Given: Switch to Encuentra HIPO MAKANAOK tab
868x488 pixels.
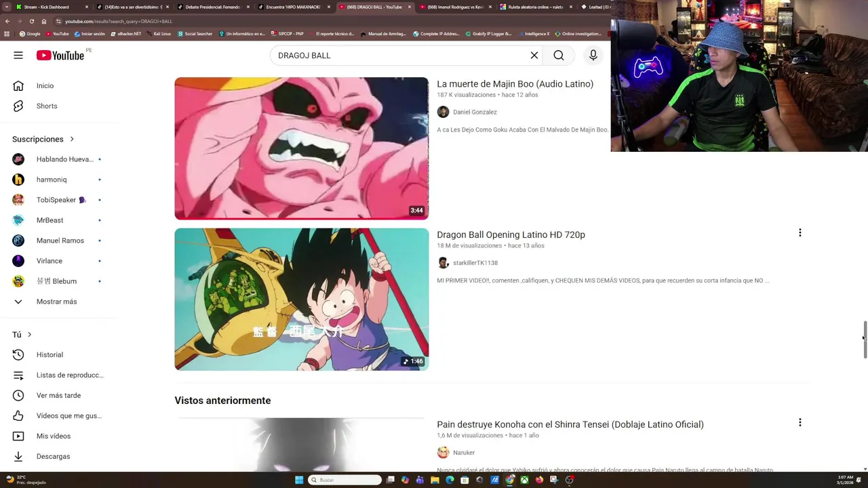Looking at the screenshot, I should coord(293,7).
